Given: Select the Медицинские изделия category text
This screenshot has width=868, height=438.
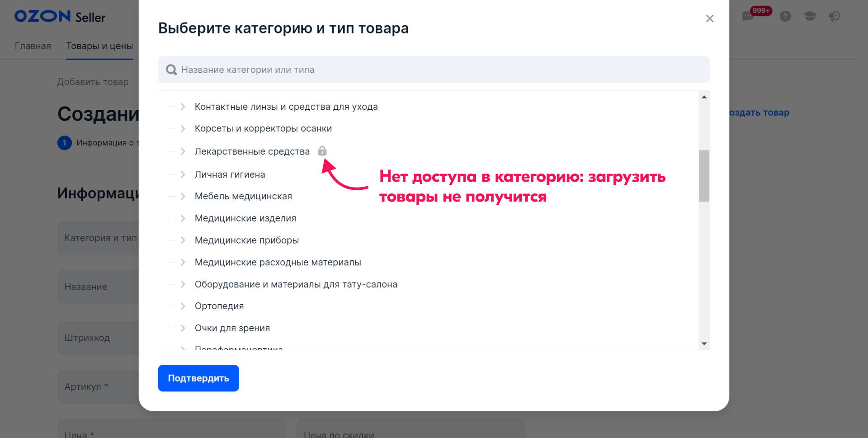Looking at the screenshot, I should [x=245, y=218].
